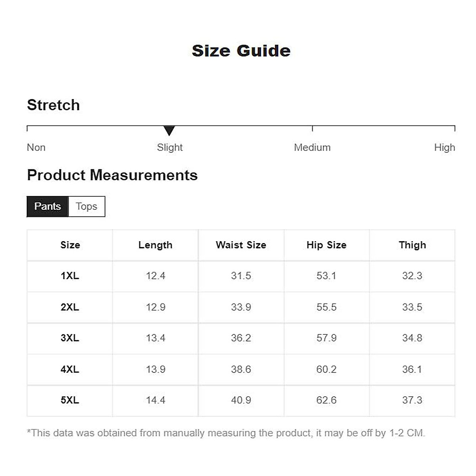Click the Thigh column header
The height and width of the screenshot is (476, 476).
(412, 245)
